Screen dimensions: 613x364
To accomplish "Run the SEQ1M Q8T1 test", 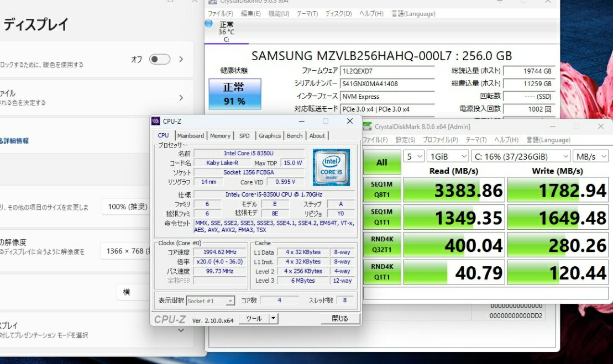I will [382, 189].
